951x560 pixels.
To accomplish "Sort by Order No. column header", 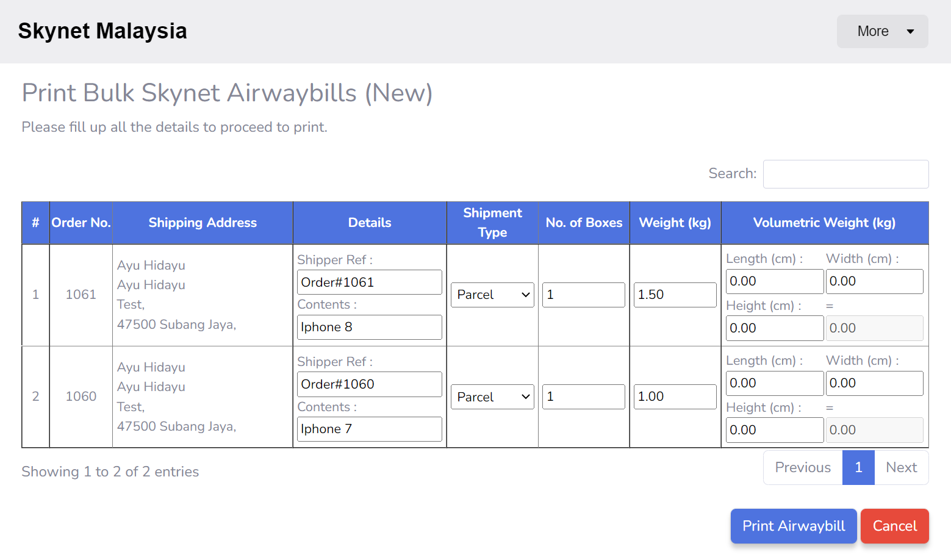I will 81,223.
